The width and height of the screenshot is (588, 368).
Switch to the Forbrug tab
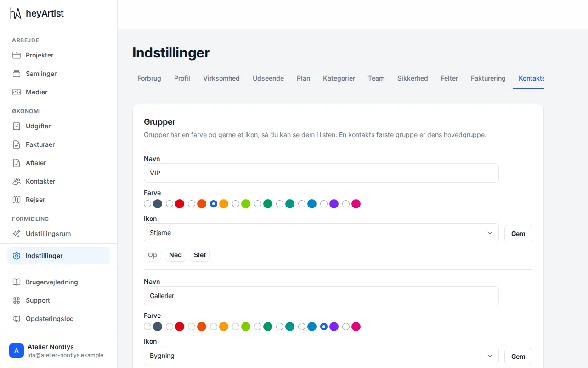pos(149,78)
